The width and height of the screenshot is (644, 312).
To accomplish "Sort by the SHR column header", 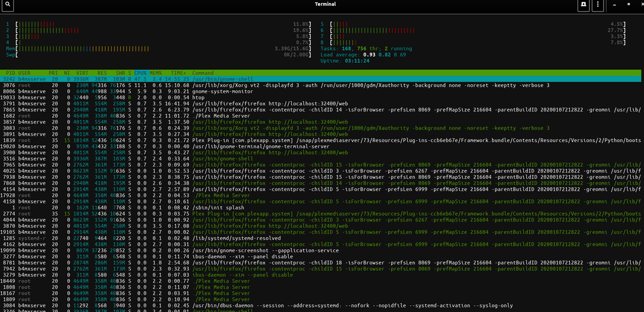I will pos(120,73).
